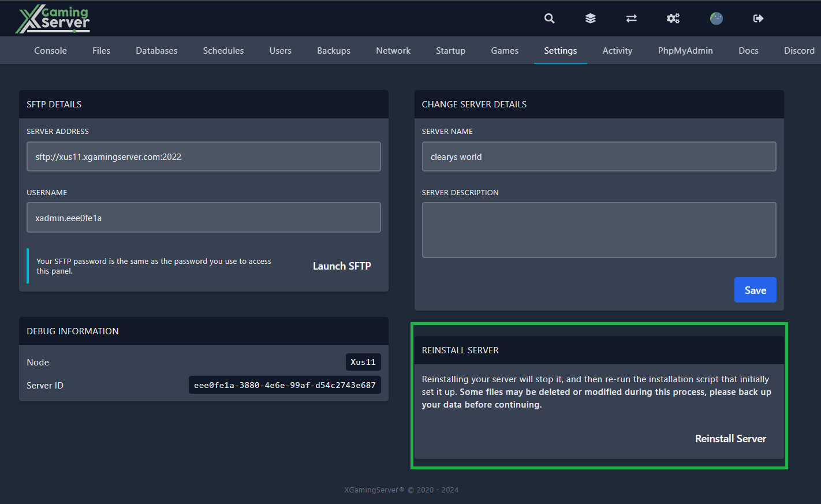Log out using the exit icon

tap(757, 18)
